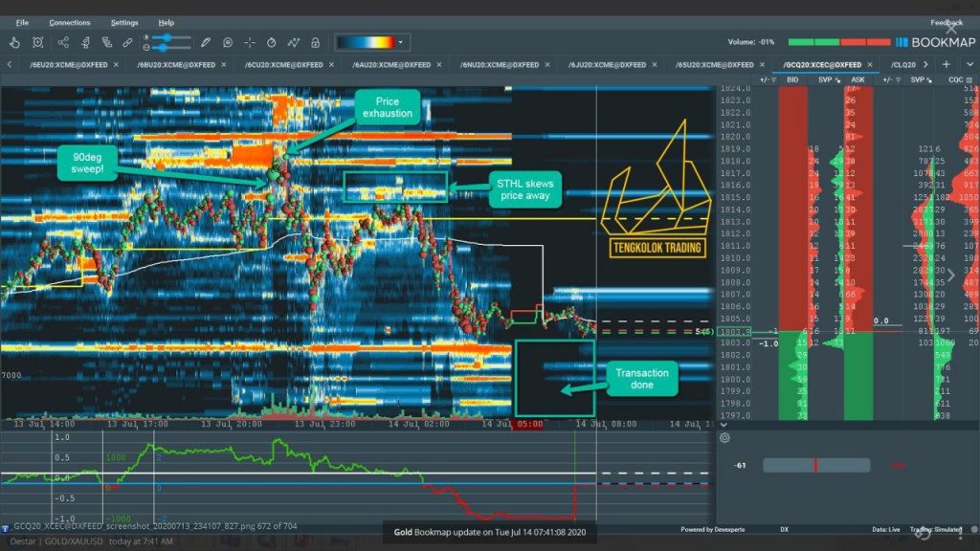Show more tabs with right chevron
980x551 pixels.
(x=925, y=65)
